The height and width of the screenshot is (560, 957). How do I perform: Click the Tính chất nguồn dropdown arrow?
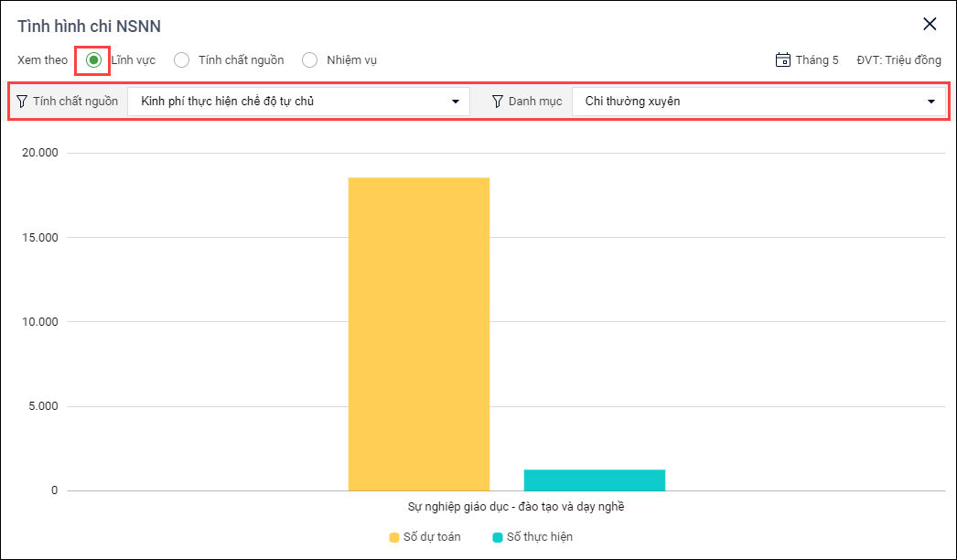456,102
